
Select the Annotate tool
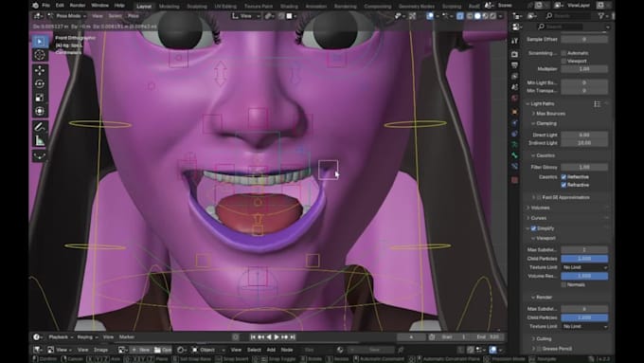(40, 127)
